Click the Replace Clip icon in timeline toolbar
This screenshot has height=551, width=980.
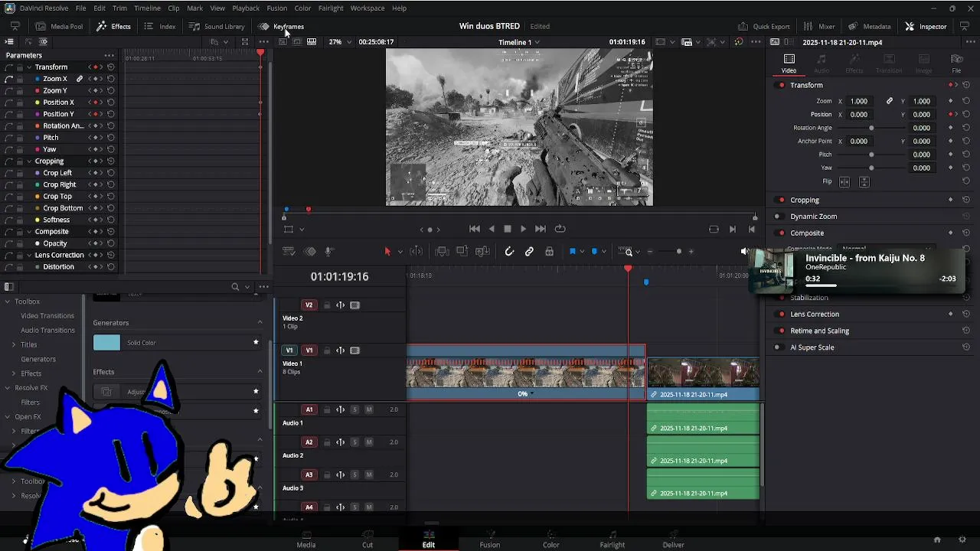click(x=482, y=251)
